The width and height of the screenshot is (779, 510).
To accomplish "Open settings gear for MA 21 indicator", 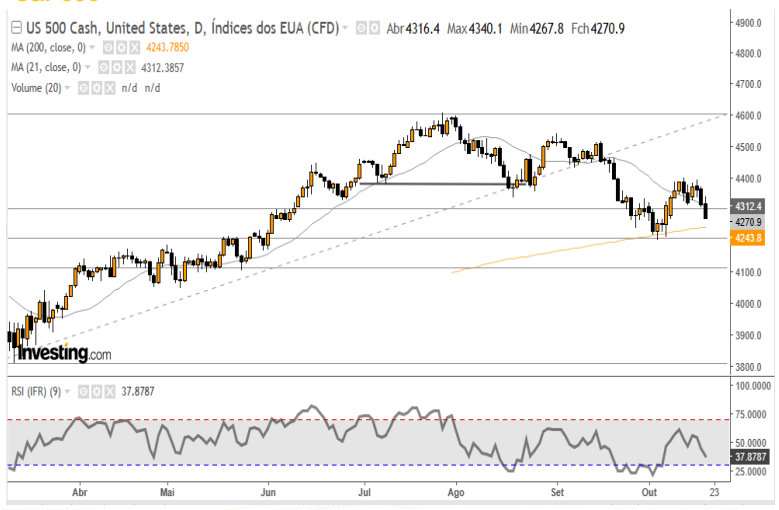I will click(118, 67).
